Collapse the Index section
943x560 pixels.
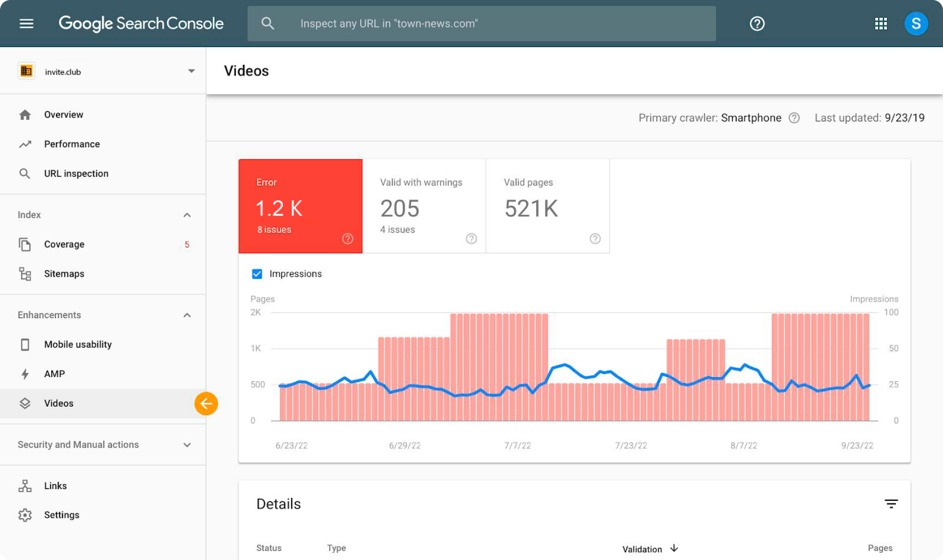coord(187,215)
